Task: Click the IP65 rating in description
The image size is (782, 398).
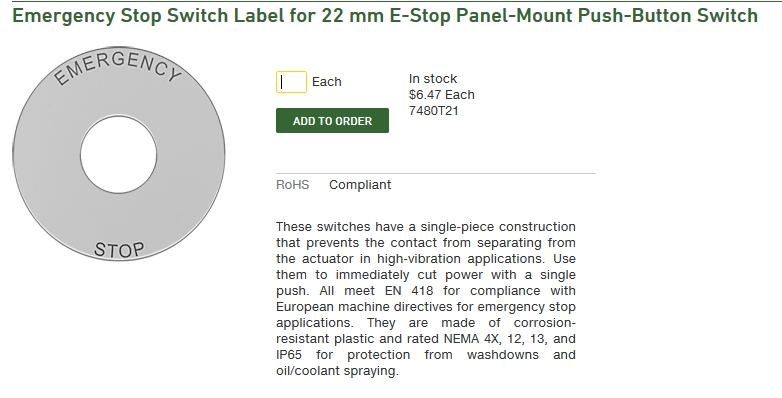Action: pyautogui.click(x=289, y=355)
